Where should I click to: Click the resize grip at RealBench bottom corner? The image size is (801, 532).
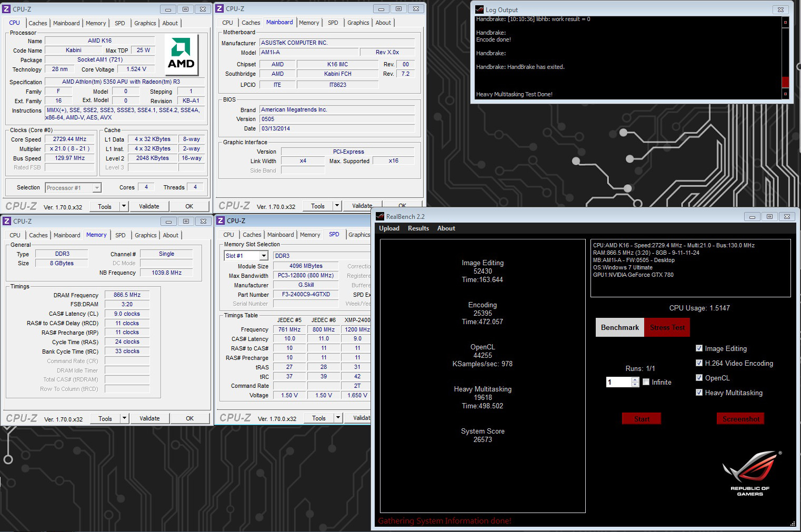point(793,524)
